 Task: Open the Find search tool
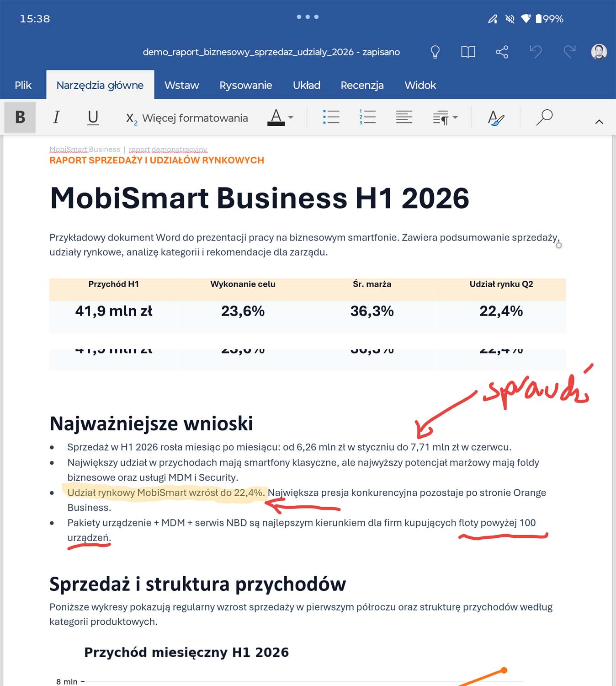(x=544, y=118)
